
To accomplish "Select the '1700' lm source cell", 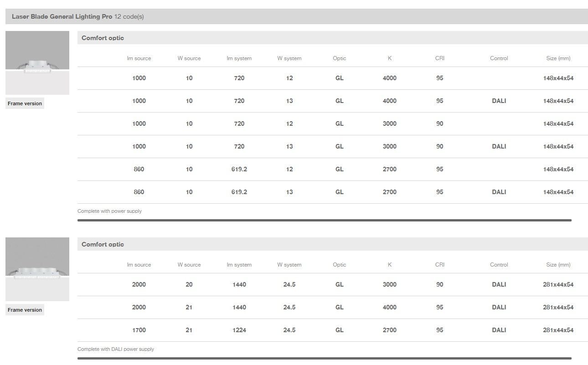I will tap(139, 330).
